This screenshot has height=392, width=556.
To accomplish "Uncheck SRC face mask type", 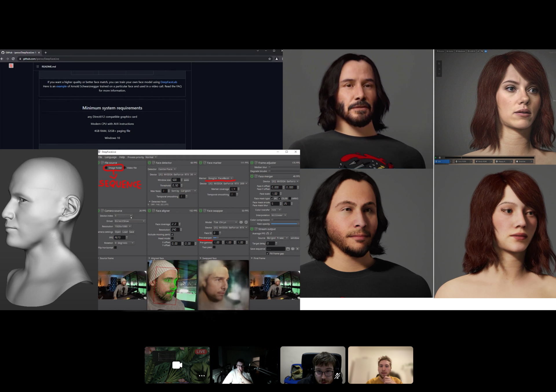I will pos(272,198).
